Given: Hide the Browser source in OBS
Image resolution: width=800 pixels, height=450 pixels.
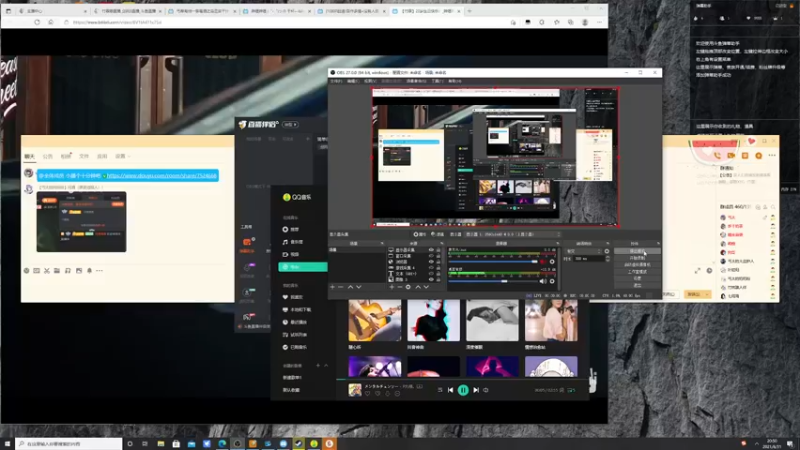Looking at the screenshot, I should [x=431, y=262].
